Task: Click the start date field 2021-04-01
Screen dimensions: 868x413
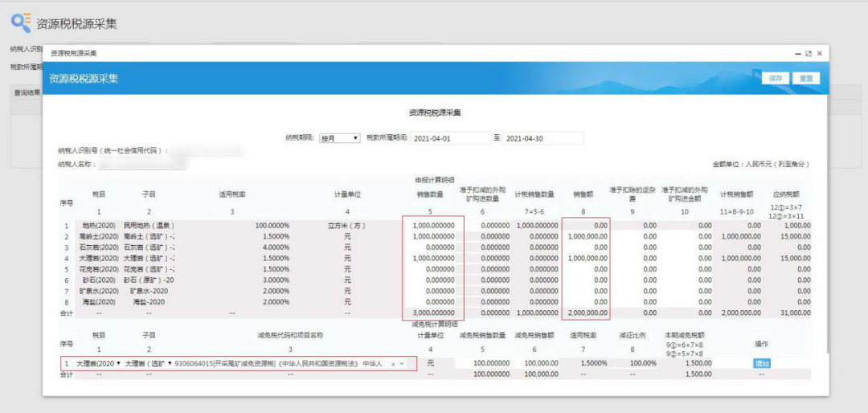Action: [450, 138]
